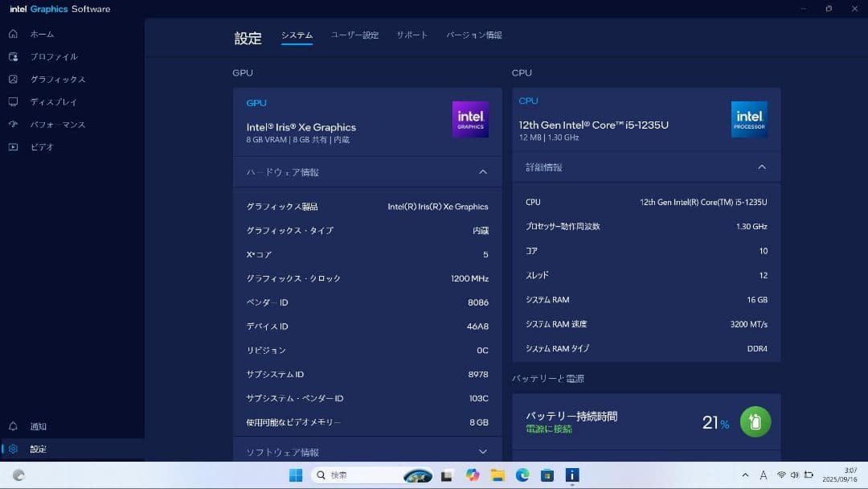Collapse the CPU 詳細情報 section
This screenshot has height=489, width=868.
point(762,167)
